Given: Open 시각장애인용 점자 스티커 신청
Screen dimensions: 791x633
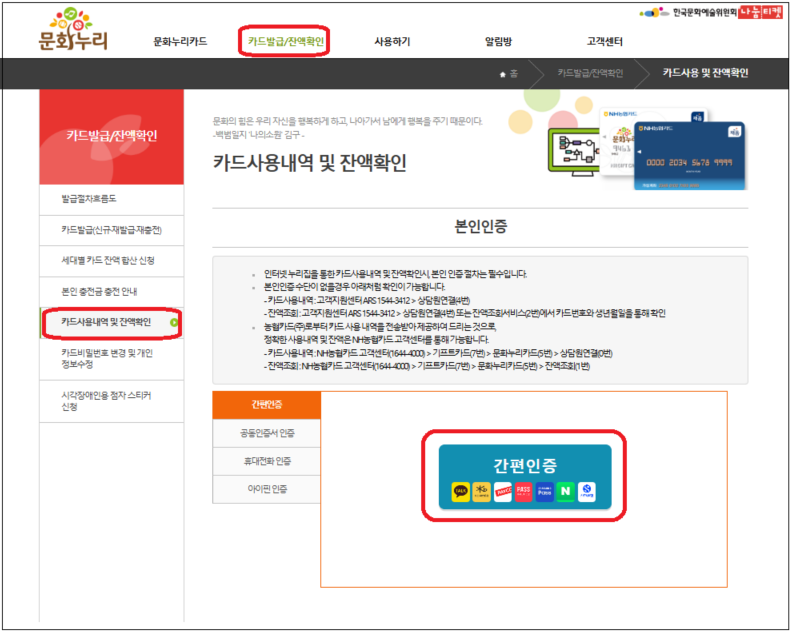Looking at the screenshot, I should 111,401.
